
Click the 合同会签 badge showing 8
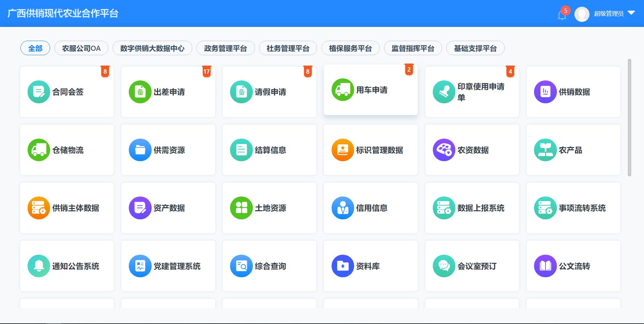coord(105,72)
